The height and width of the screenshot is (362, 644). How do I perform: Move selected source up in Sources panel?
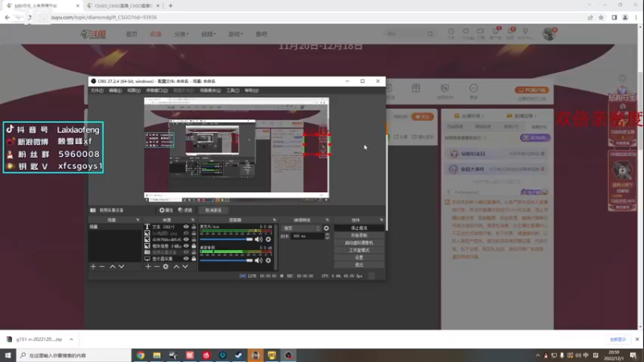click(x=176, y=267)
